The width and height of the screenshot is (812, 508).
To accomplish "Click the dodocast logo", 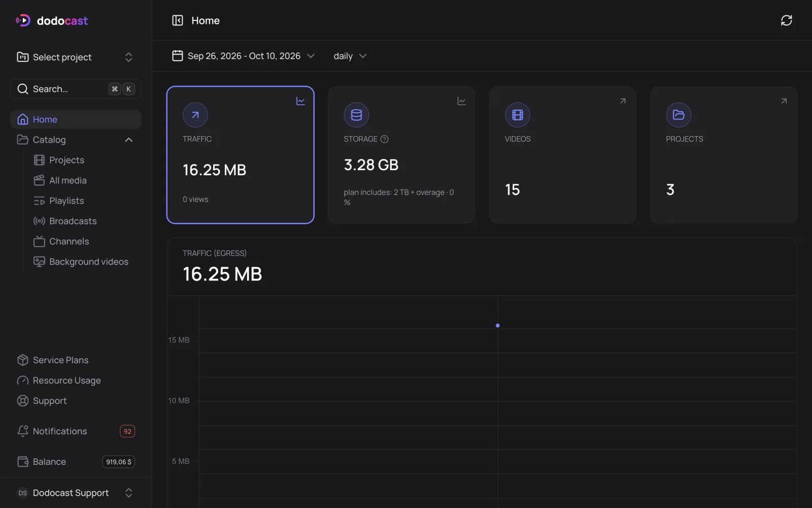I will 52,21.
